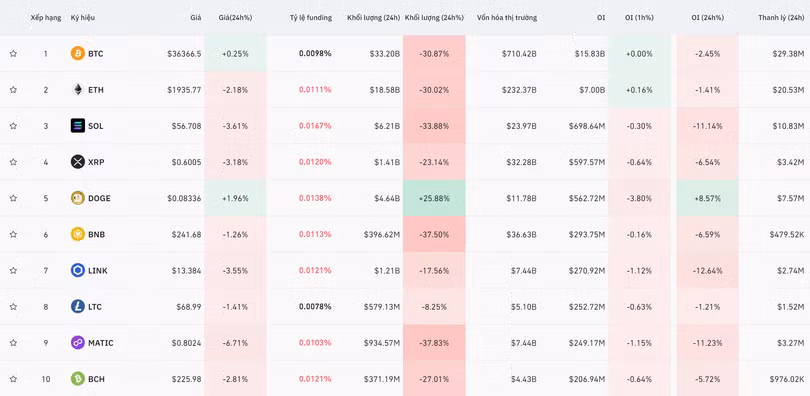Sort by Tỷ lệ funding column header
Screen dimensions: 810x396
click(310, 18)
